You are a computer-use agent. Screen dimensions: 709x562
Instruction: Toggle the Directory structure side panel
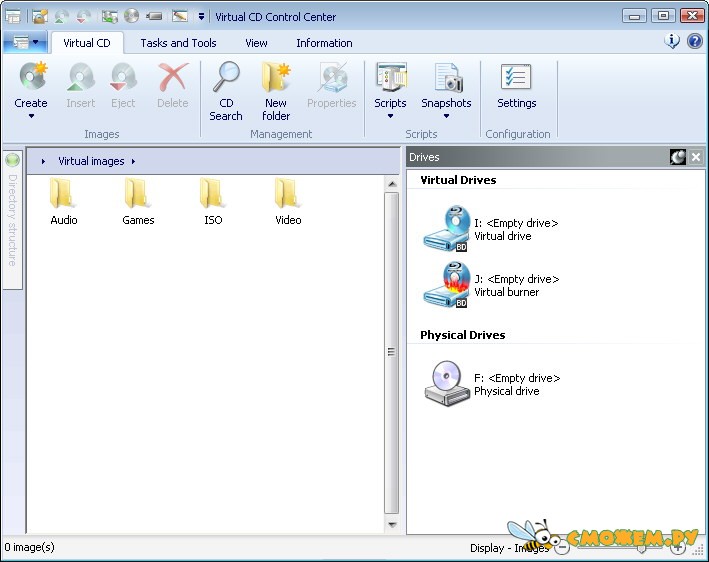pyautogui.click(x=13, y=221)
